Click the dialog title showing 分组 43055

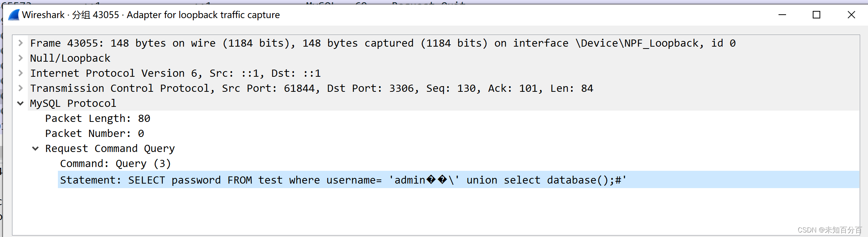click(95, 15)
